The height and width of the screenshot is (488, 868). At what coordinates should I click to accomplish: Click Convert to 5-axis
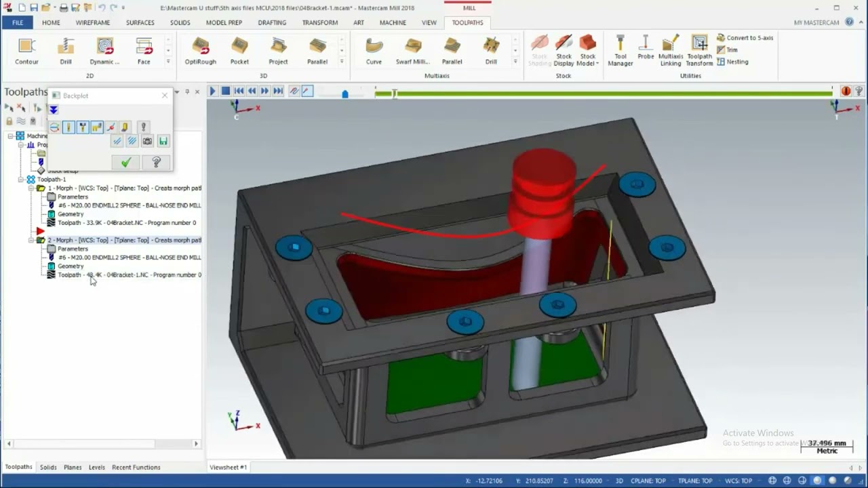point(745,38)
